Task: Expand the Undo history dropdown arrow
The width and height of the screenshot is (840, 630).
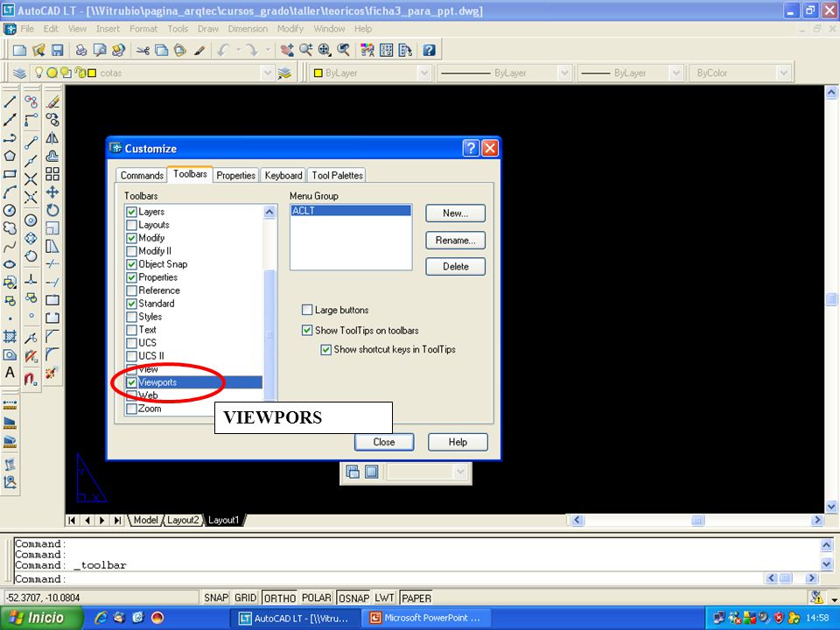Action: click(x=238, y=51)
